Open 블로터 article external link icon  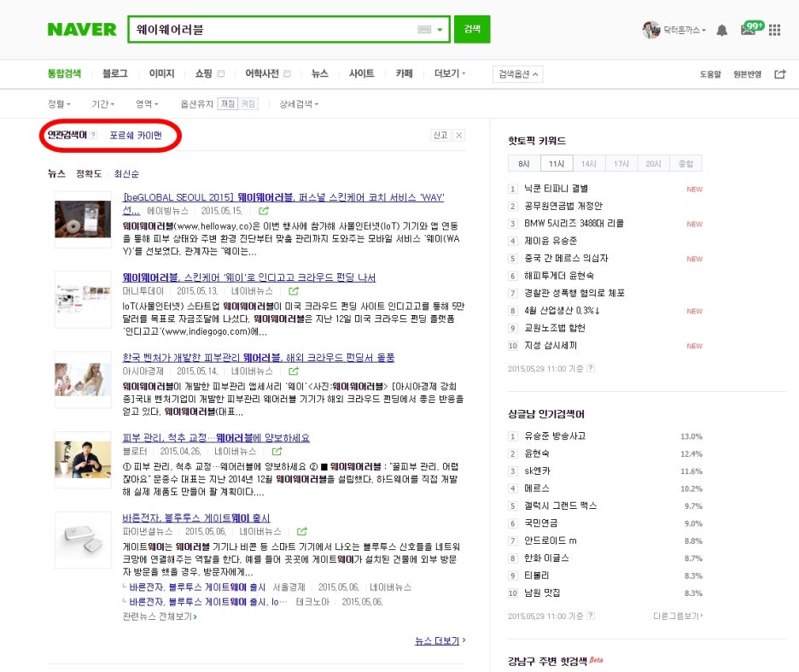pos(277,451)
